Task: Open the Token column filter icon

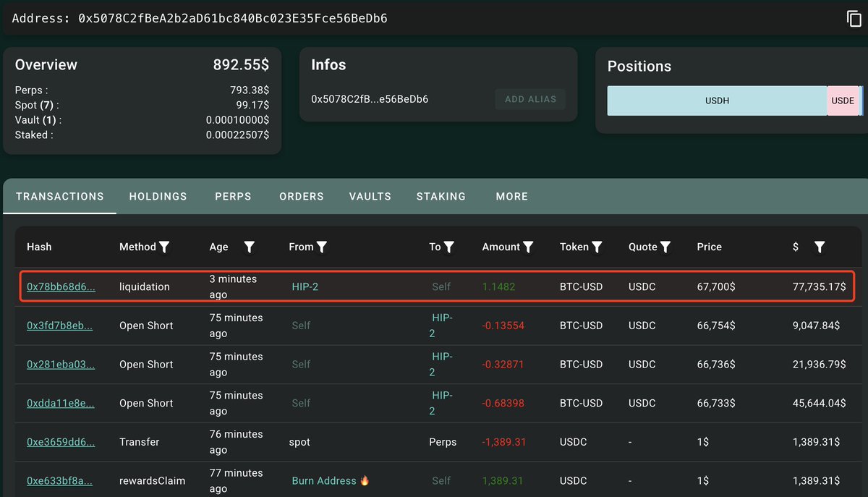Action: point(597,247)
